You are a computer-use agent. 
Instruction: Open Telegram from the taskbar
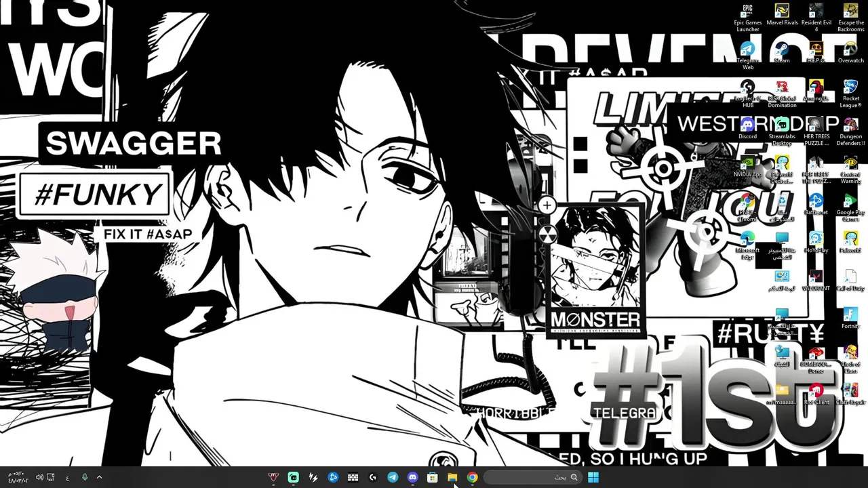(393, 477)
